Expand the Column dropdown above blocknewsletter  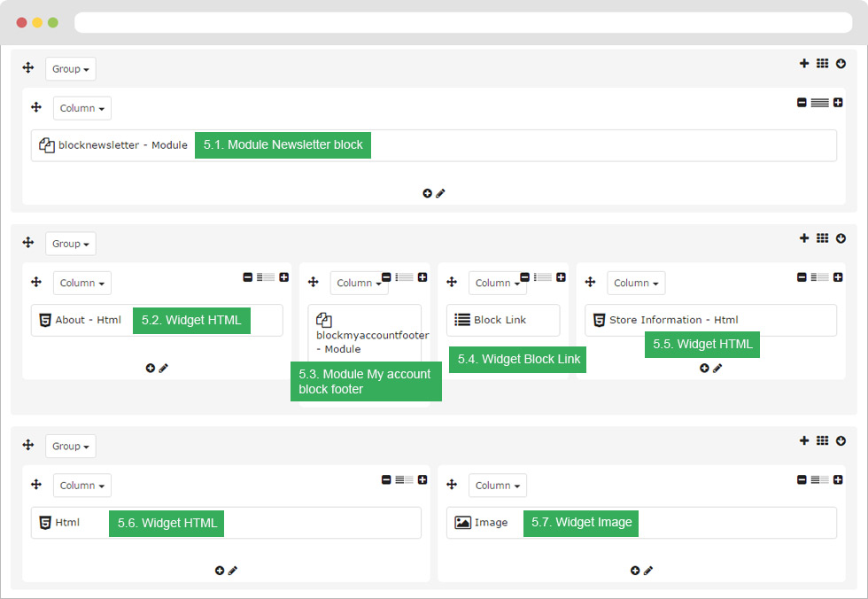[x=81, y=108]
